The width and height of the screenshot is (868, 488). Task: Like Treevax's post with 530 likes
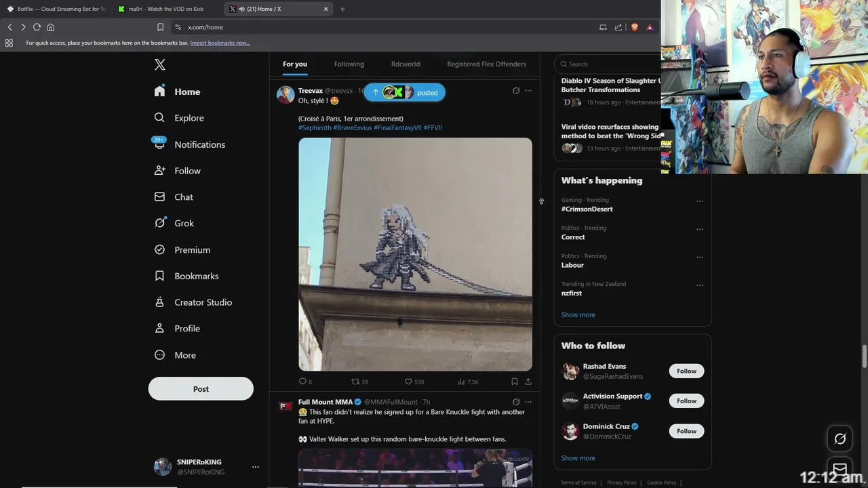414,382
